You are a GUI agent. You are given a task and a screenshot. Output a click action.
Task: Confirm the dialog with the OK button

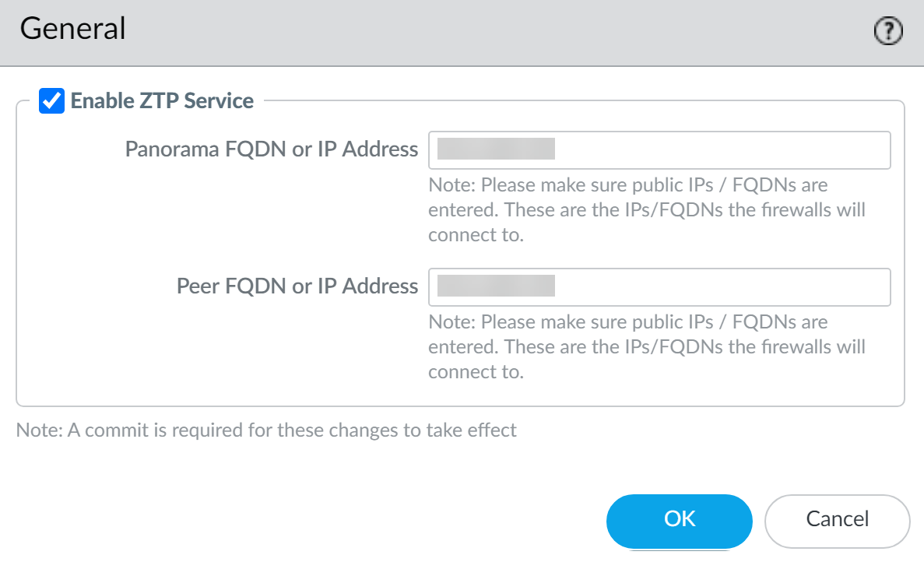pyautogui.click(x=679, y=520)
